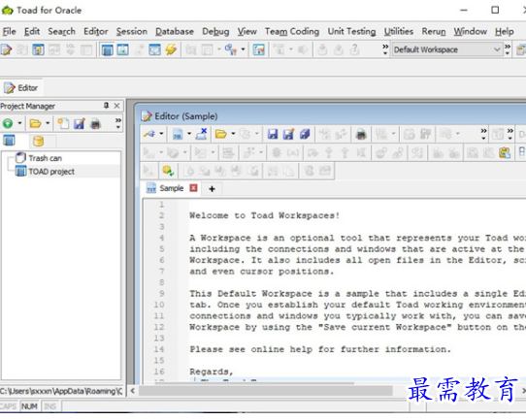Add a new editor tab with plus button

[212, 189]
